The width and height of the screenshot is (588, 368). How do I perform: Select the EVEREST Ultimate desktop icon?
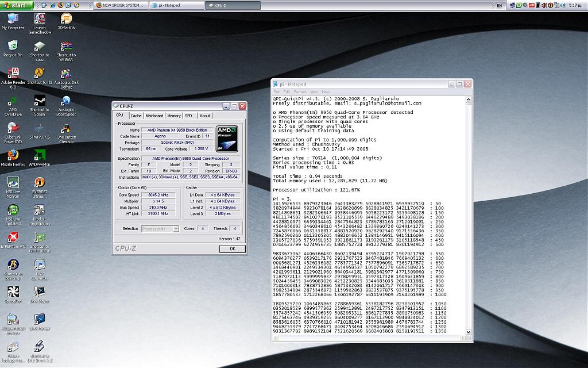[x=40, y=188]
